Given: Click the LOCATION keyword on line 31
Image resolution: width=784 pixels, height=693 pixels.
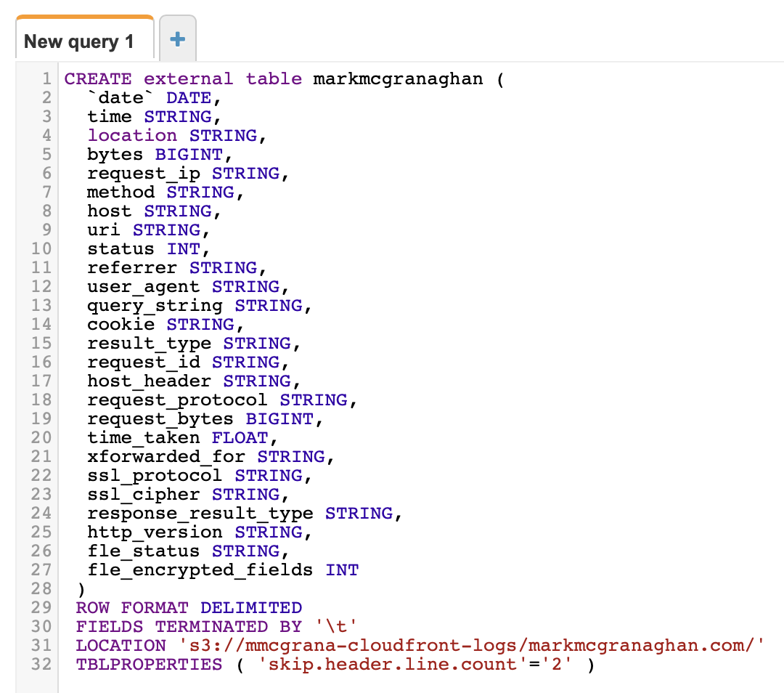Looking at the screenshot, I should point(121,646).
